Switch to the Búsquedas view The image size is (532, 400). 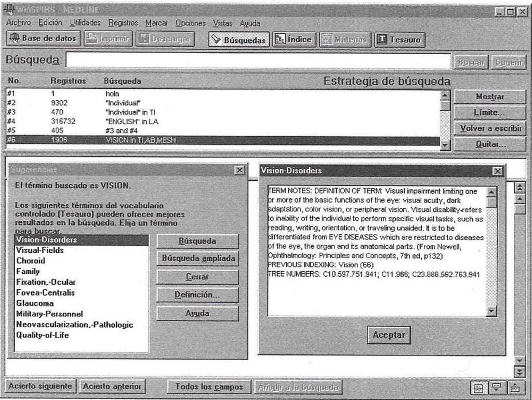pos(238,39)
